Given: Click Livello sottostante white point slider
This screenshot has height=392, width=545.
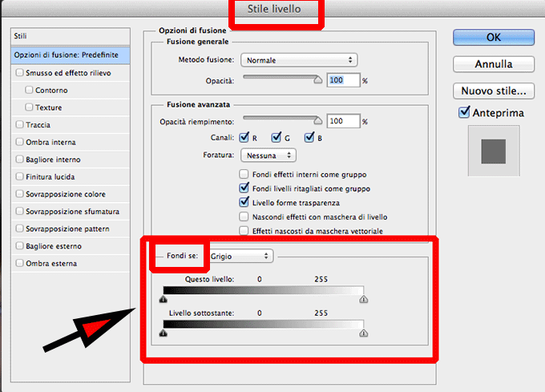Looking at the screenshot, I should point(364,333).
